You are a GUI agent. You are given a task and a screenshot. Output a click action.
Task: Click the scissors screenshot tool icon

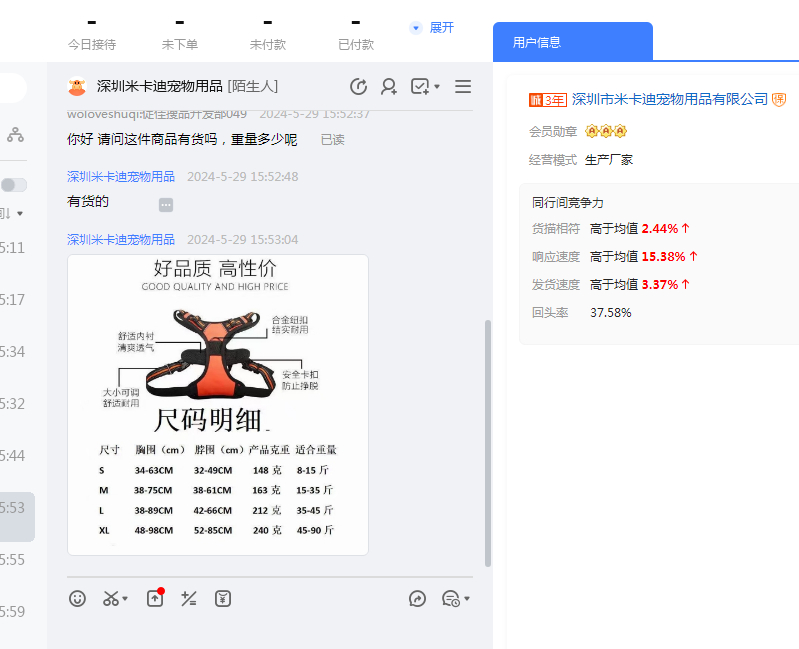[x=110, y=598]
